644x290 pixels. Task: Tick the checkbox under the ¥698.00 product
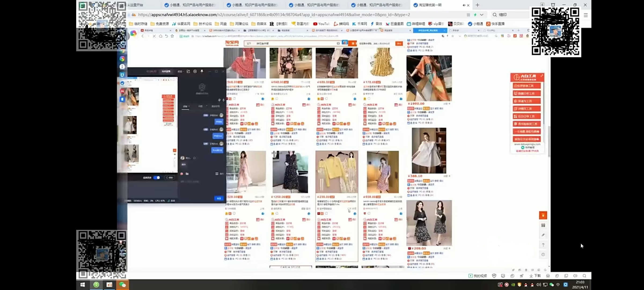(x=277, y=99)
